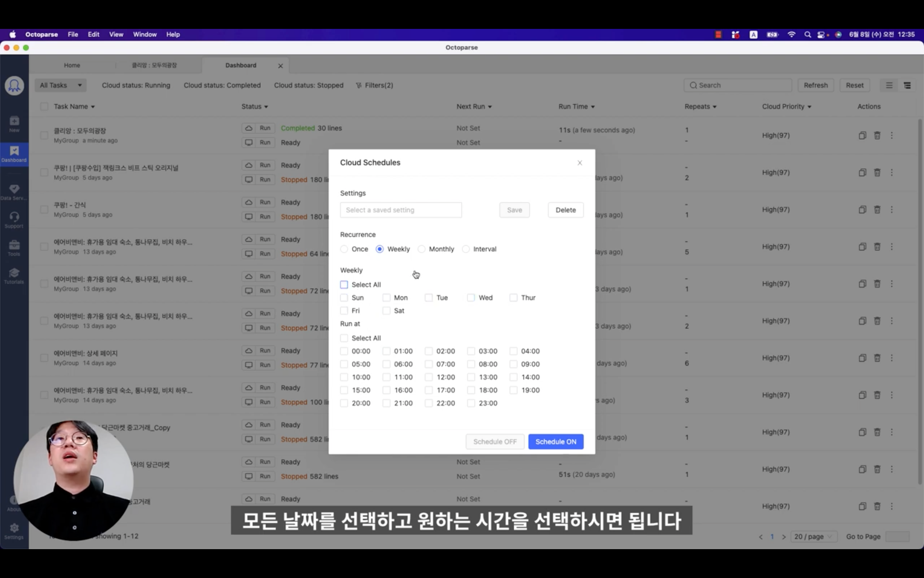924x578 pixels.
Task: Check the Sun day checkbox
Action: click(344, 298)
